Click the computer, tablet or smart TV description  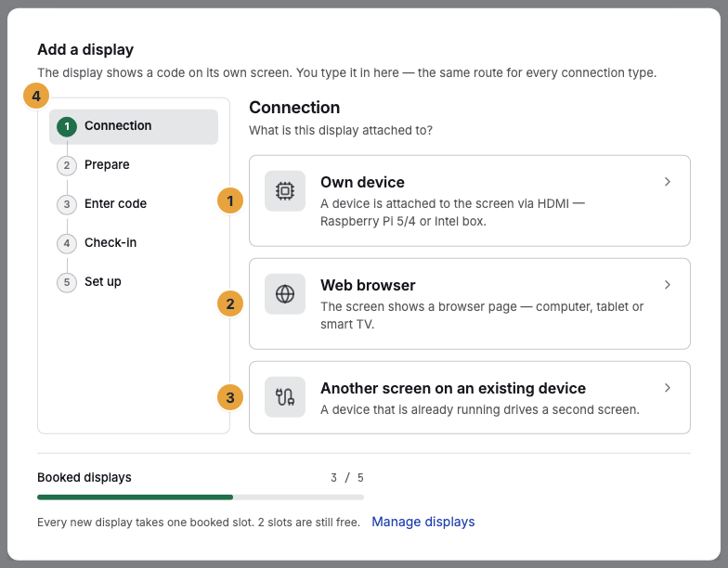pos(482,316)
